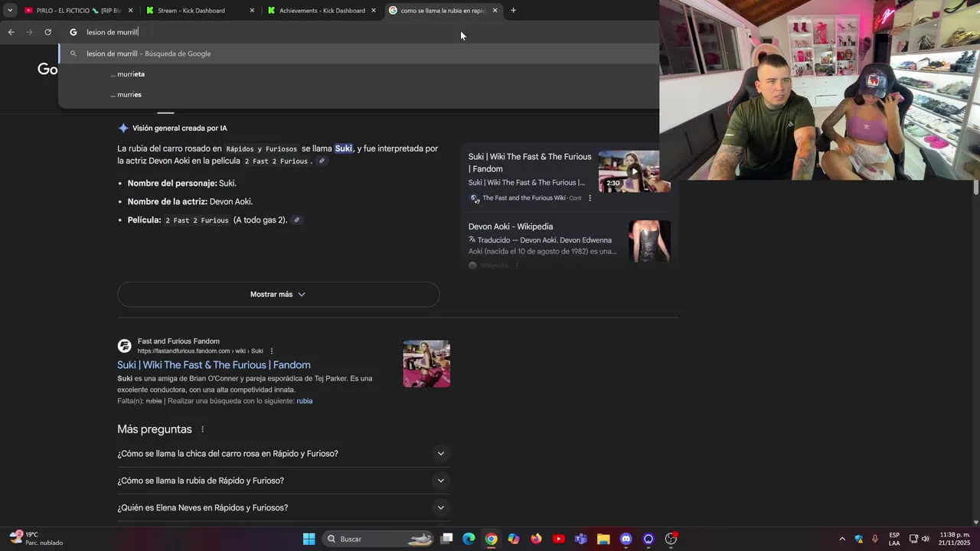This screenshot has height=551, width=980.
Task: Open network settings tray icon
Action: pos(913,539)
